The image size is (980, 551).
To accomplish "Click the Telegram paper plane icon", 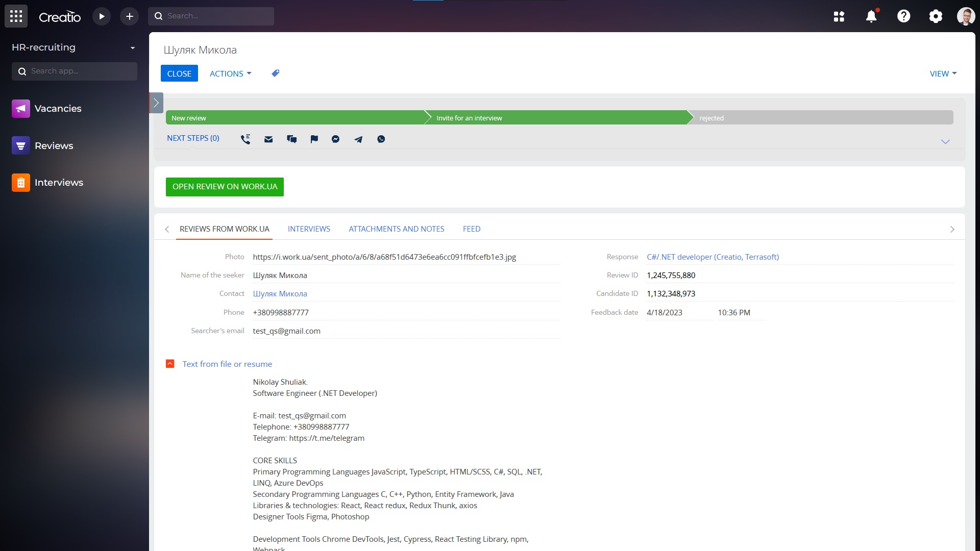I will pos(358,139).
